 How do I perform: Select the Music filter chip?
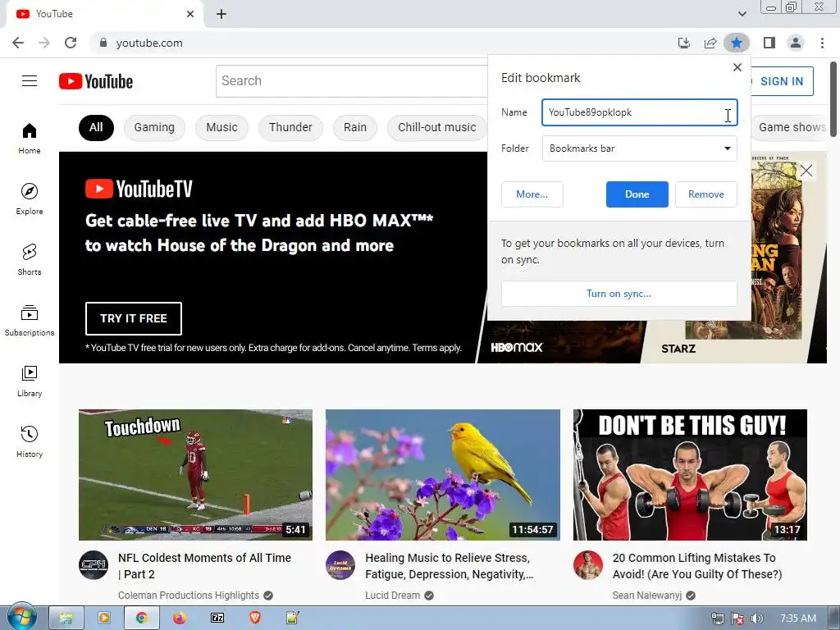(x=221, y=127)
